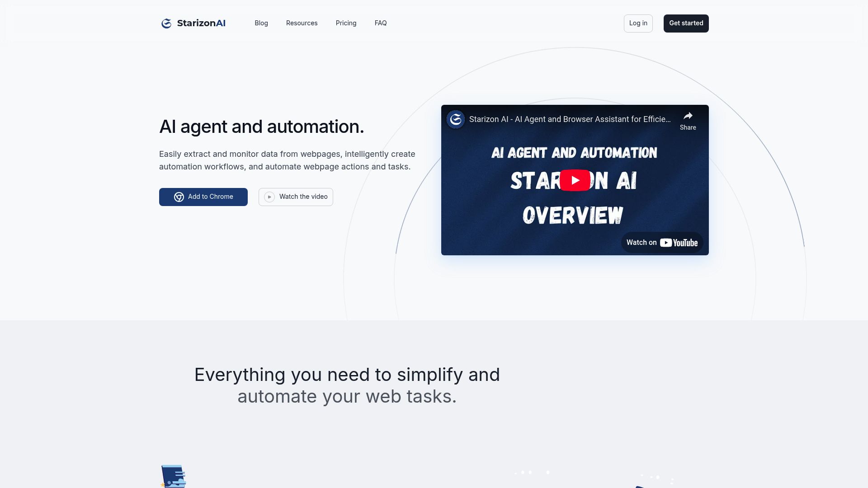Click the 'Easily extract and monitor data' paragraph
This screenshot has width=868, height=488.
287,160
